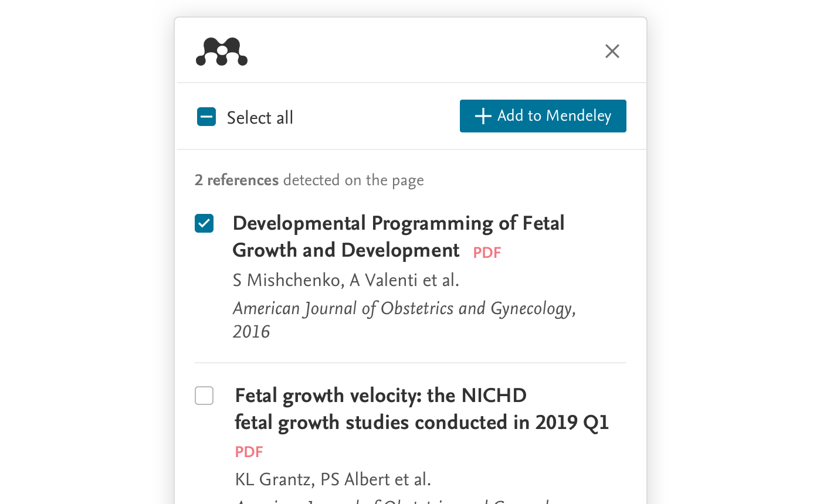The height and width of the screenshot is (504, 820).
Task: Select authors S Mishchenko, A Valenti et al.
Action: (345, 280)
